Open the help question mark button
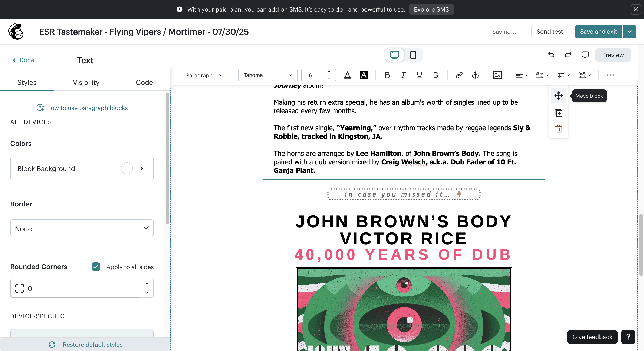The width and height of the screenshot is (644, 351). (628, 337)
